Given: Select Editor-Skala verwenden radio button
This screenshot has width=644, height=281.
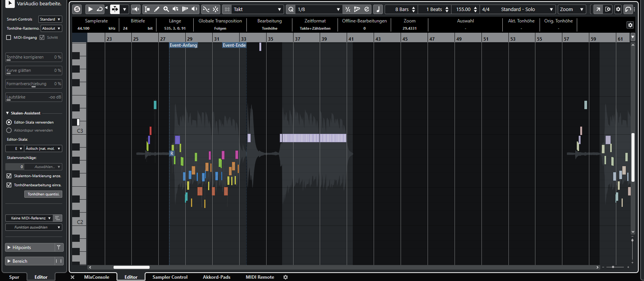Looking at the screenshot, I should [9, 122].
